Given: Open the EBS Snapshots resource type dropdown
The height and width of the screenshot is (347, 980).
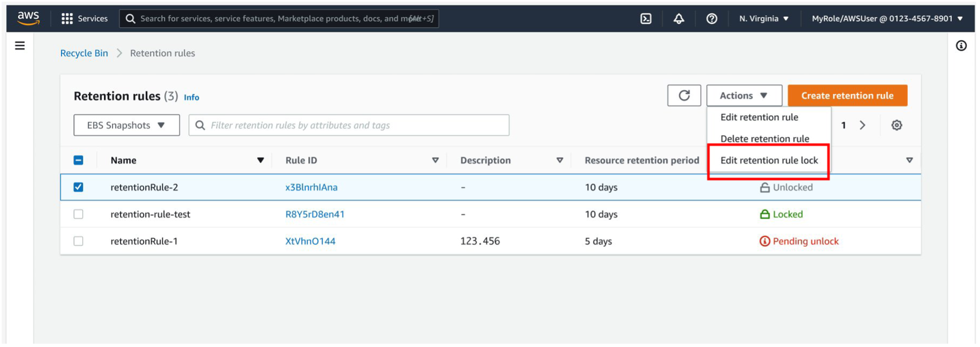Looking at the screenshot, I should click(x=127, y=125).
